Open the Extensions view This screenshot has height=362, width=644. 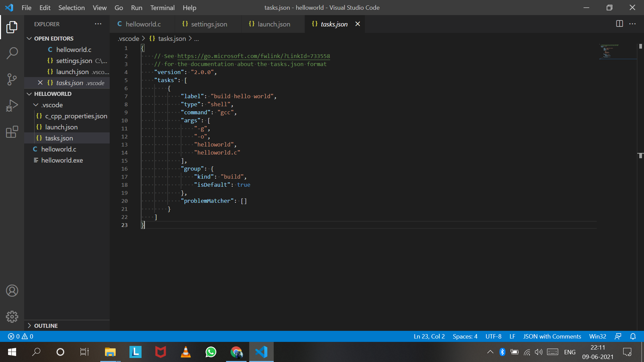pos(12,132)
